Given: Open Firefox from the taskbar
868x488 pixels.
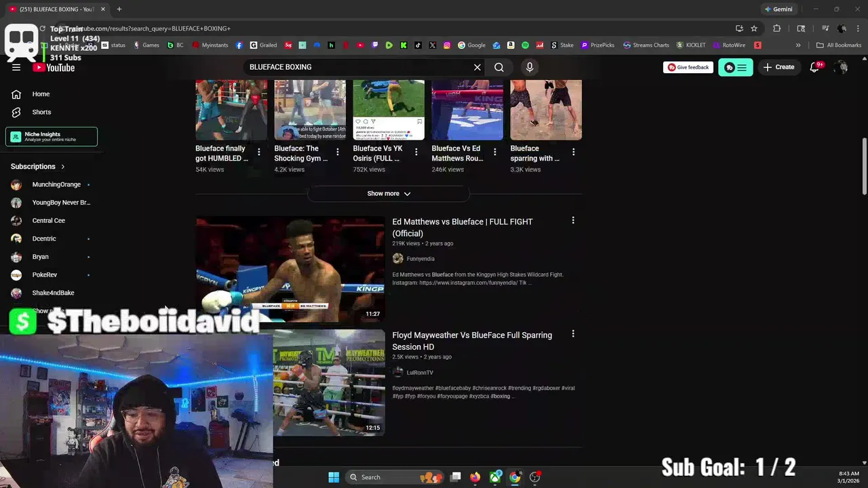Looking at the screenshot, I should (475, 477).
